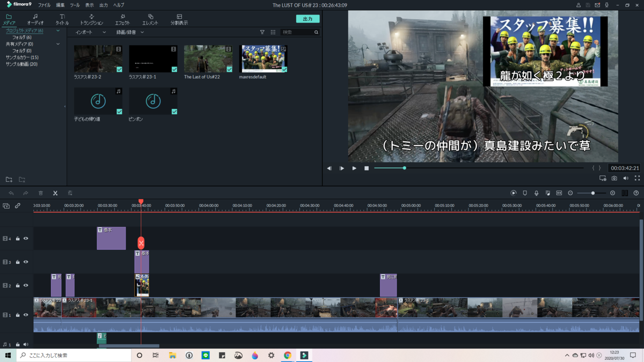Open preview quality display settings icon

click(603, 178)
